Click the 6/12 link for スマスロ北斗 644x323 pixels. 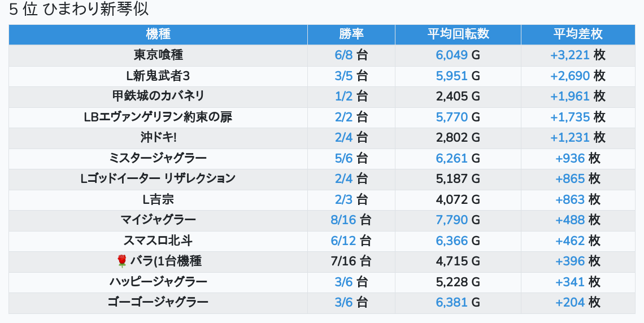pos(343,241)
